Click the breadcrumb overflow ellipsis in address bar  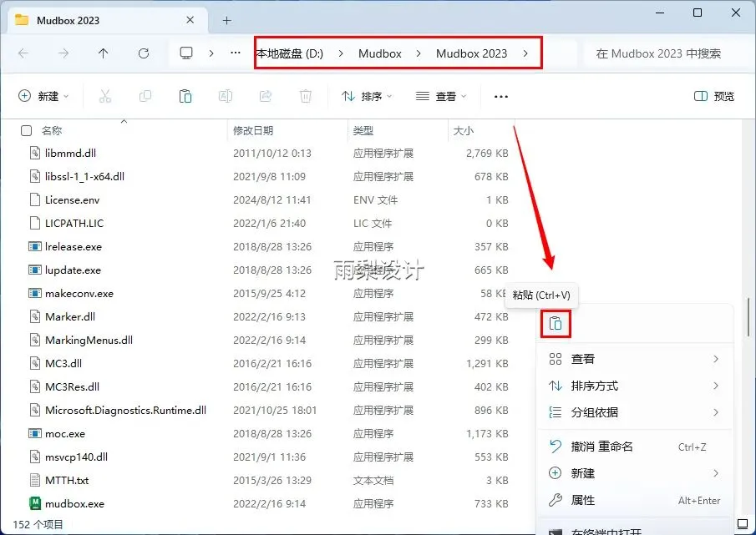click(x=236, y=53)
